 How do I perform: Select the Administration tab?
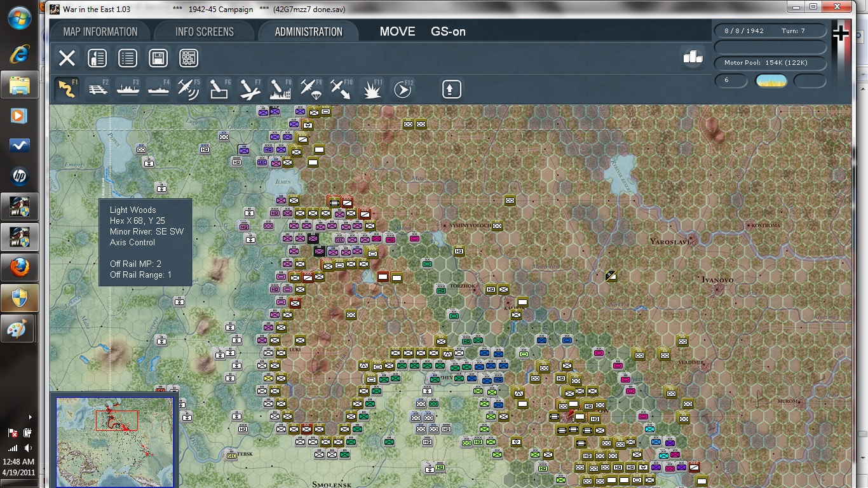point(309,32)
